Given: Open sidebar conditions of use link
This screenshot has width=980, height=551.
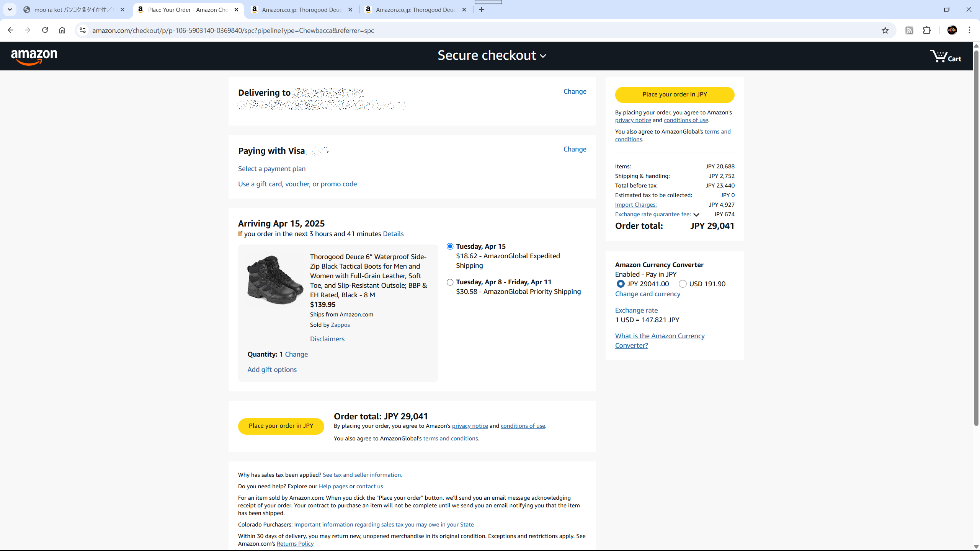Looking at the screenshot, I should (686, 120).
